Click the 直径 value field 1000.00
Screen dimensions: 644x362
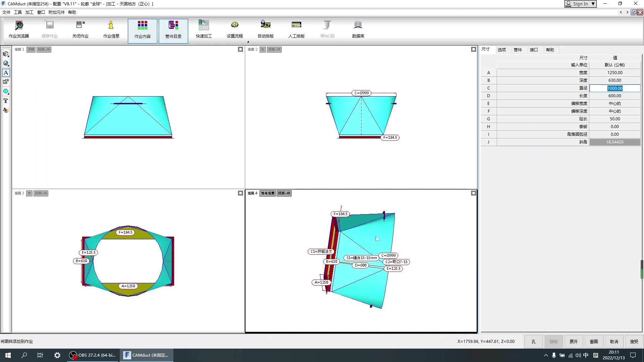(x=614, y=88)
